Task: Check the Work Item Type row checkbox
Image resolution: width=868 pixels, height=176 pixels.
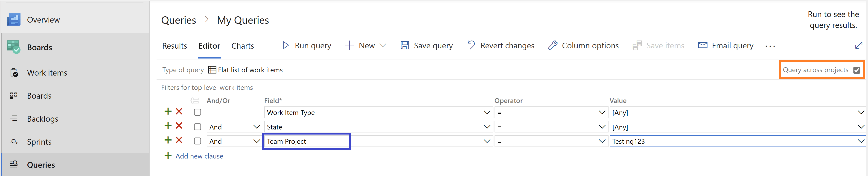Action: pyautogui.click(x=198, y=112)
